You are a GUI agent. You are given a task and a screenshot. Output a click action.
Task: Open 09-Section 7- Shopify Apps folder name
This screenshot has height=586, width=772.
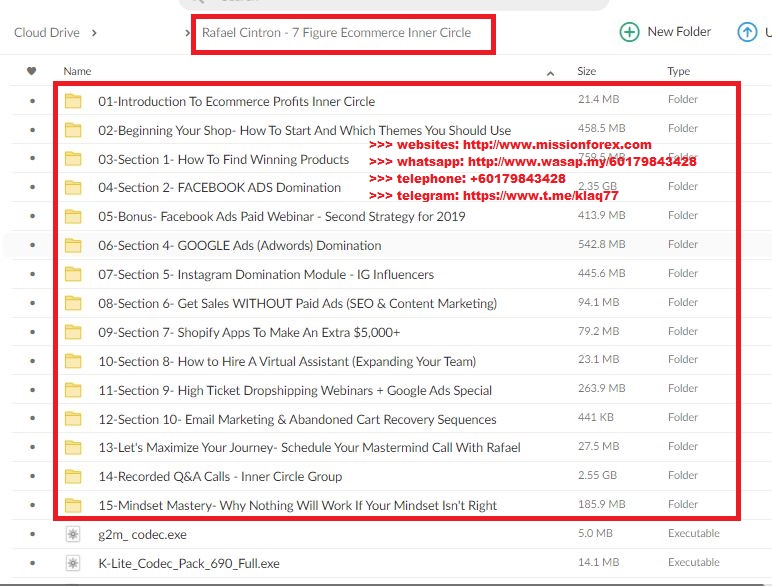(249, 332)
